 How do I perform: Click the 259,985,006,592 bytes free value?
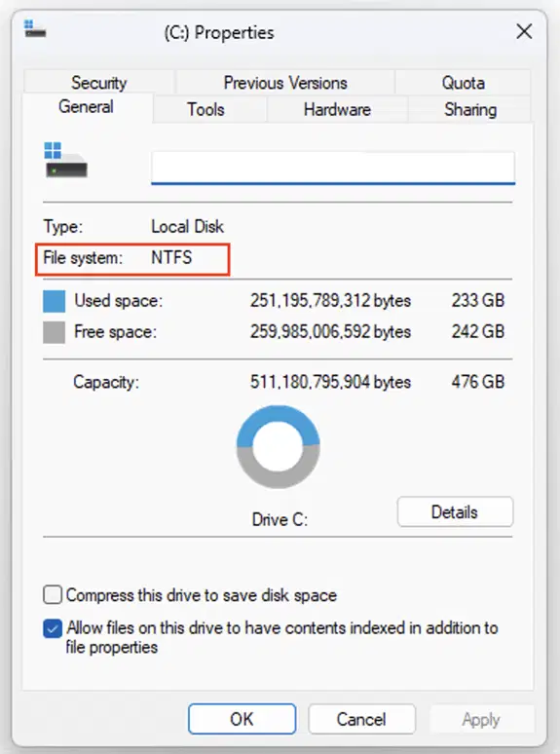pos(330,332)
